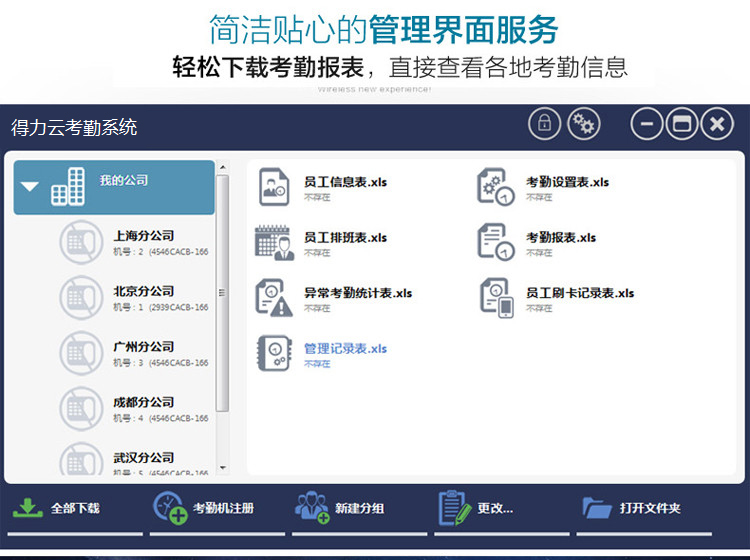This screenshot has width=750, height=560.
Task: Minimize the 得力云考勤系统 window
Action: 647,124
